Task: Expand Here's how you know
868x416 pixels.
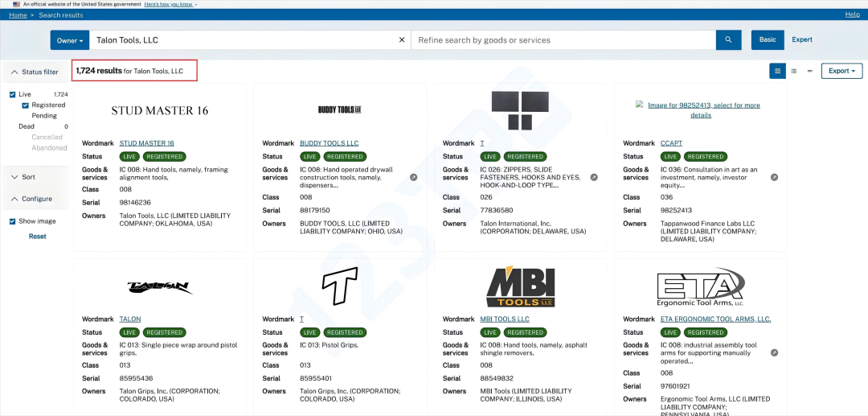Action: tap(170, 4)
